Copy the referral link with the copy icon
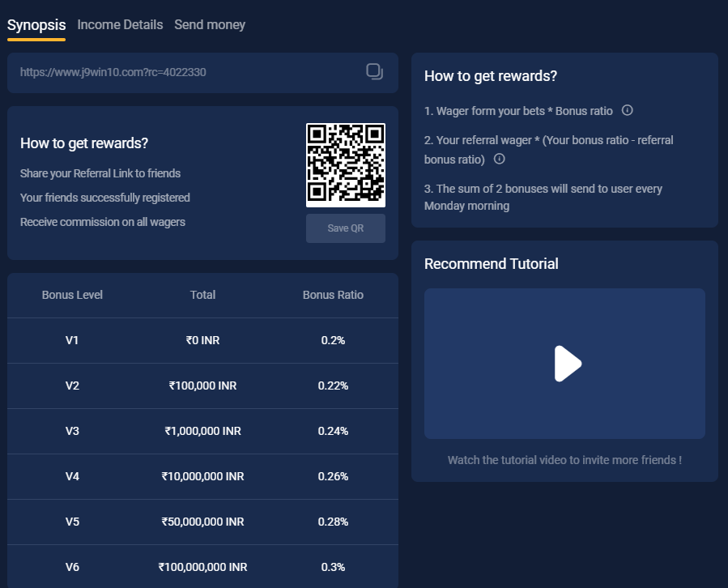Screen dimensions: 728x588 374,72
